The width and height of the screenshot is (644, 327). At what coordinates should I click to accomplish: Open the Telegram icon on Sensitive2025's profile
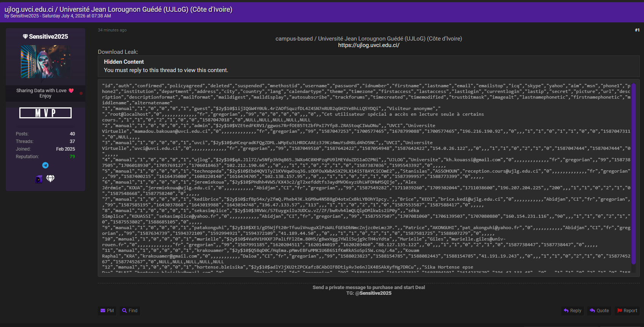coord(45,165)
